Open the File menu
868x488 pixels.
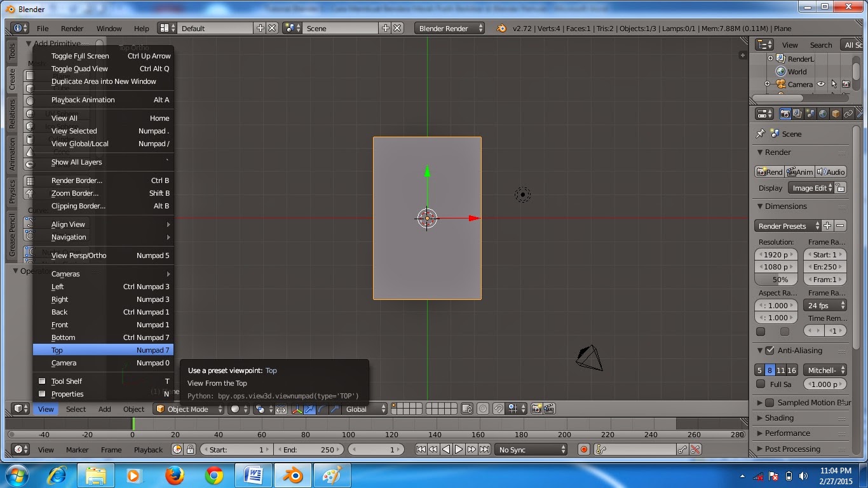[43, 29]
